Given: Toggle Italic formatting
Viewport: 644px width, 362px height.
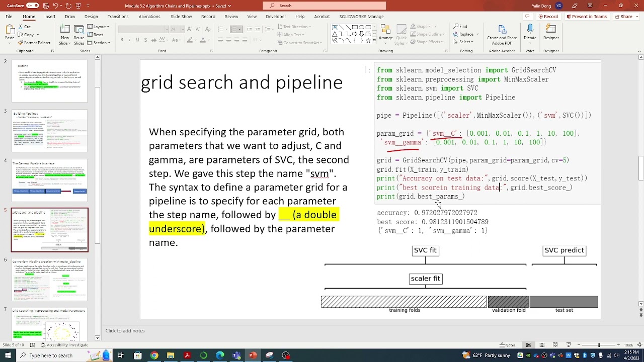Looking at the screenshot, I should (129, 40).
